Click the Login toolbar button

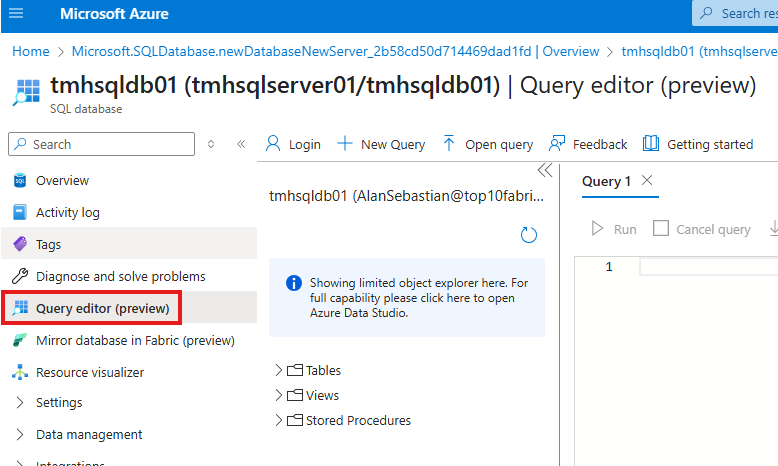click(x=293, y=144)
